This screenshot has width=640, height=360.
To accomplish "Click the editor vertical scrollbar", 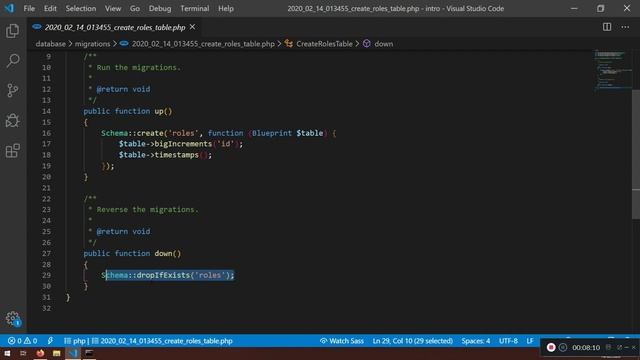I will [636, 155].
